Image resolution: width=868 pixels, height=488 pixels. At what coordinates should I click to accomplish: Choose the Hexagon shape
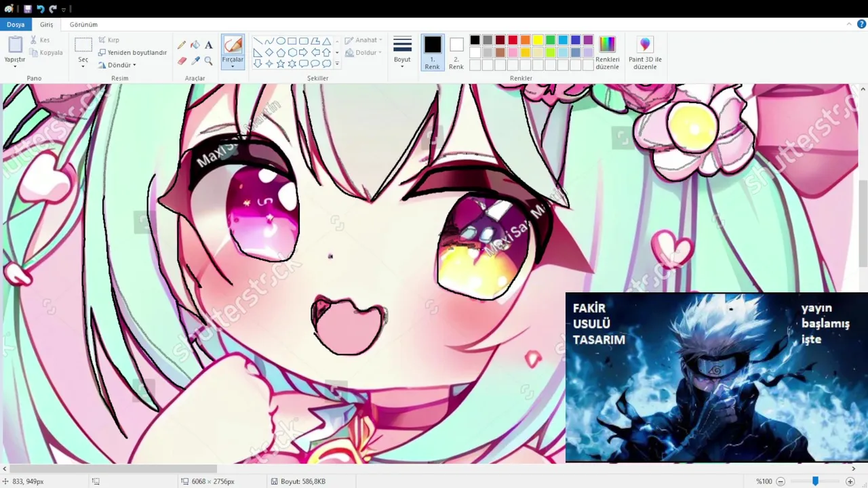point(292,52)
